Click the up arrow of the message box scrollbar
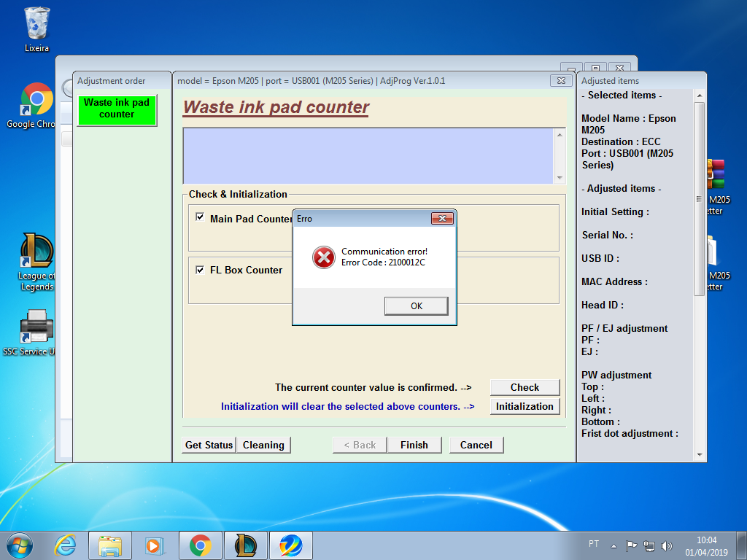Screen dimensions: 747x560 [x=560, y=135]
